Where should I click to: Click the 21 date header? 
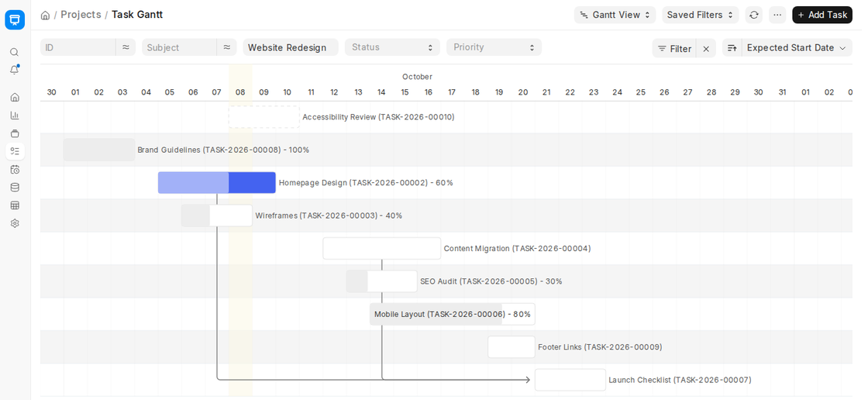click(546, 92)
